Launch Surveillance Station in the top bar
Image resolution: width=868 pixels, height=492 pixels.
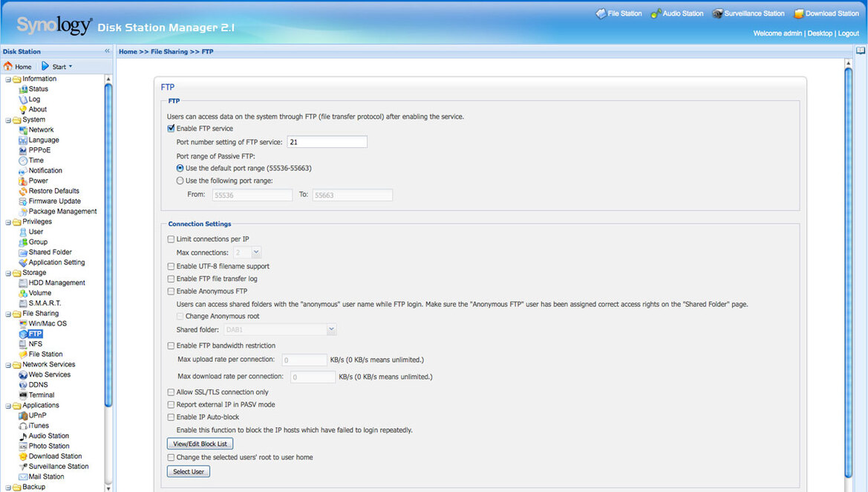point(748,13)
